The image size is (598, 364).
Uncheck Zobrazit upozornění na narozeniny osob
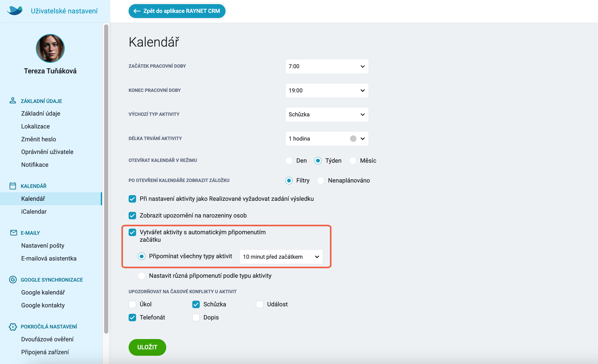point(132,215)
